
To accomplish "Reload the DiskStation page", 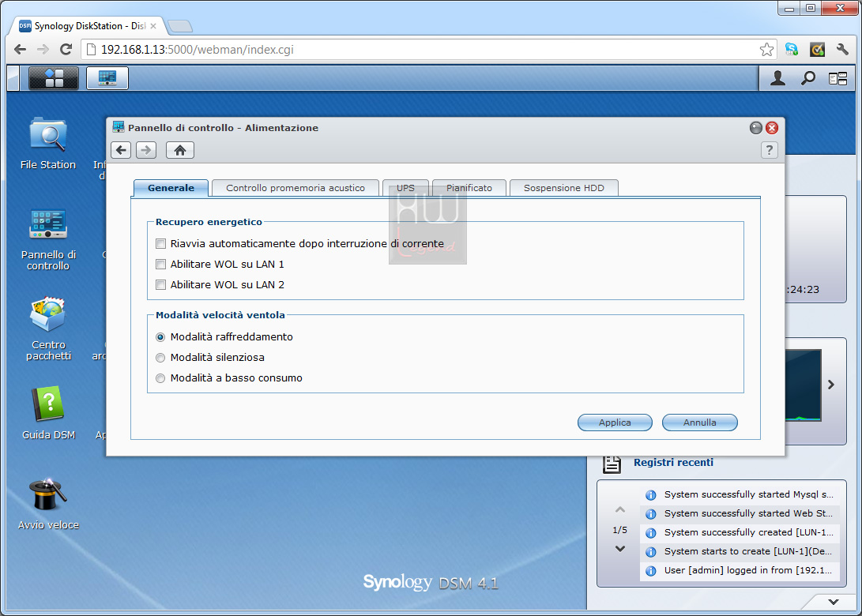I will 66,50.
